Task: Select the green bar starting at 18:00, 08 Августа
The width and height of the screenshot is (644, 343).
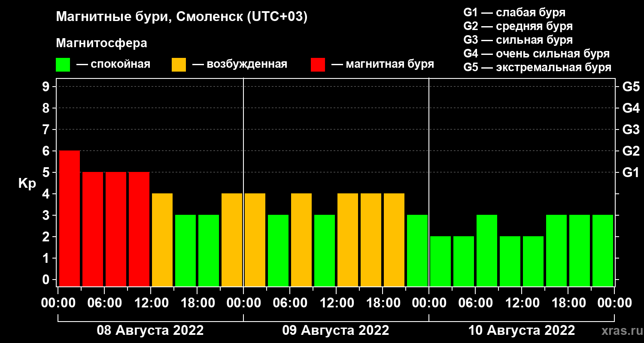Action: point(209,251)
